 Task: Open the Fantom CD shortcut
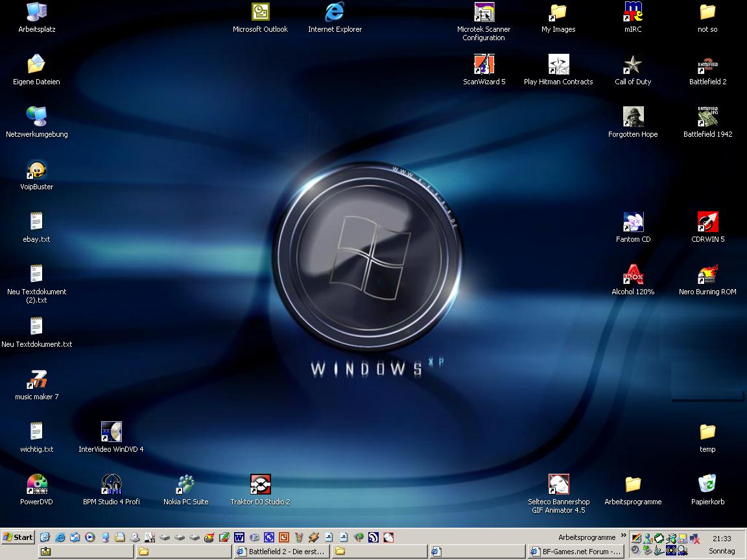coord(633,227)
